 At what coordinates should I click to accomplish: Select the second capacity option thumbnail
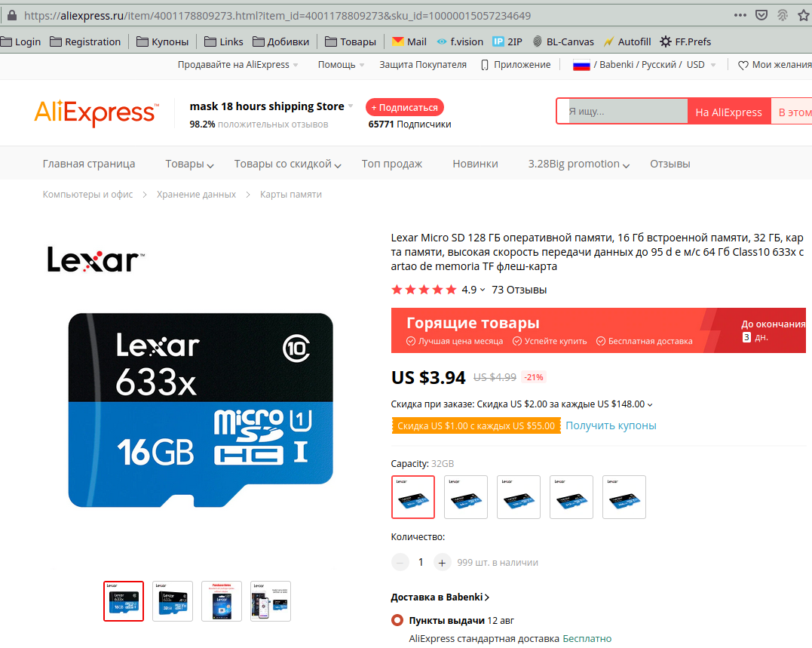[465, 496]
